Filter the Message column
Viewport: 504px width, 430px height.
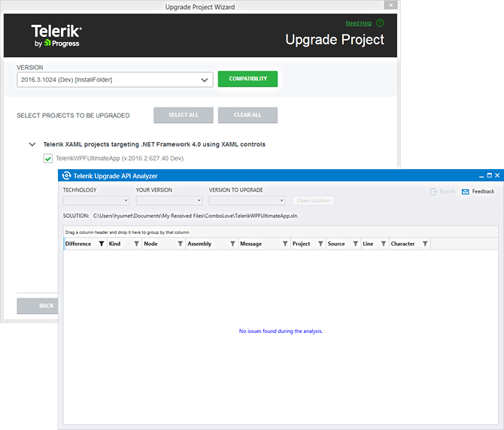coord(285,244)
